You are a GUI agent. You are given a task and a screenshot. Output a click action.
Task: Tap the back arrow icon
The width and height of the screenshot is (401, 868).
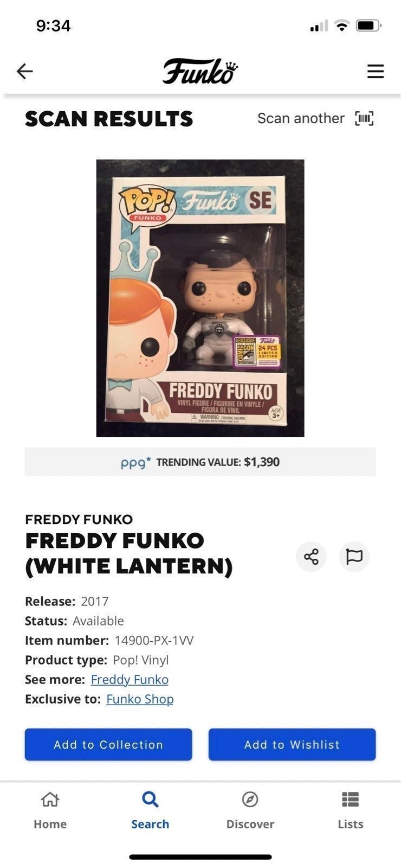pyautogui.click(x=24, y=71)
